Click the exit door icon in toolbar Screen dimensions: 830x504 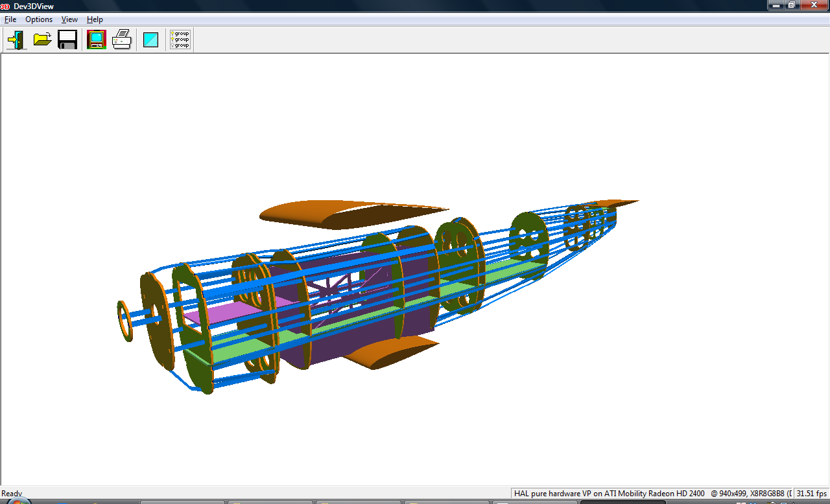click(x=16, y=40)
